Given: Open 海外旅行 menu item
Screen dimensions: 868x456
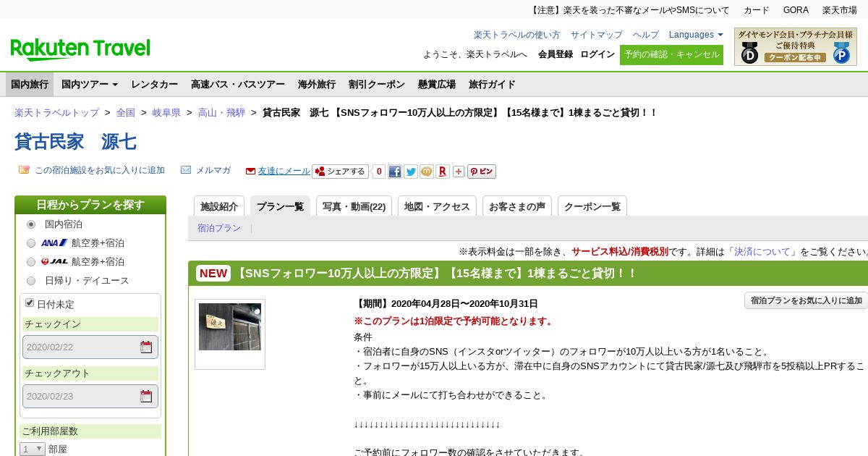Looking at the screenshot, I should point(317,85).
